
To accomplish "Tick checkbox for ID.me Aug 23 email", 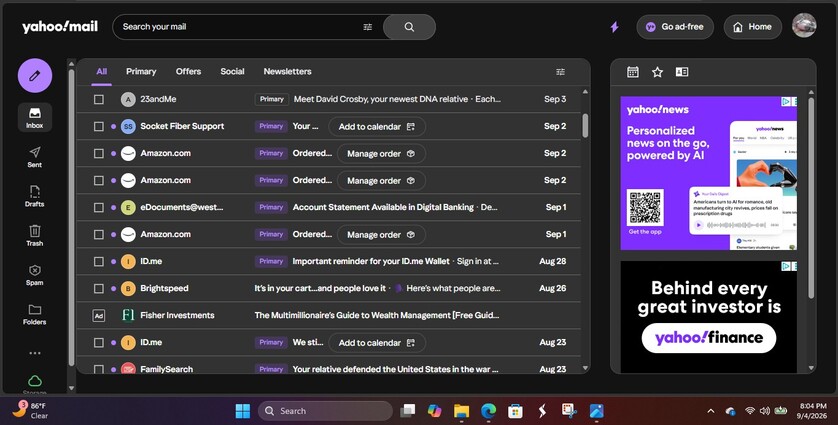I will coord(99,342).
